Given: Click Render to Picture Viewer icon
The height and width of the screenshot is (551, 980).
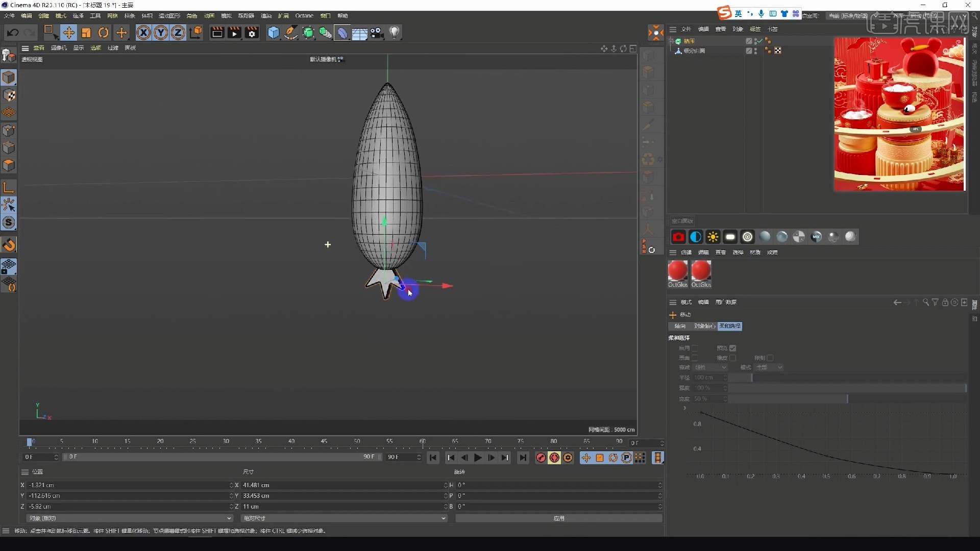Looking at the screenshot, I should 234,33.
